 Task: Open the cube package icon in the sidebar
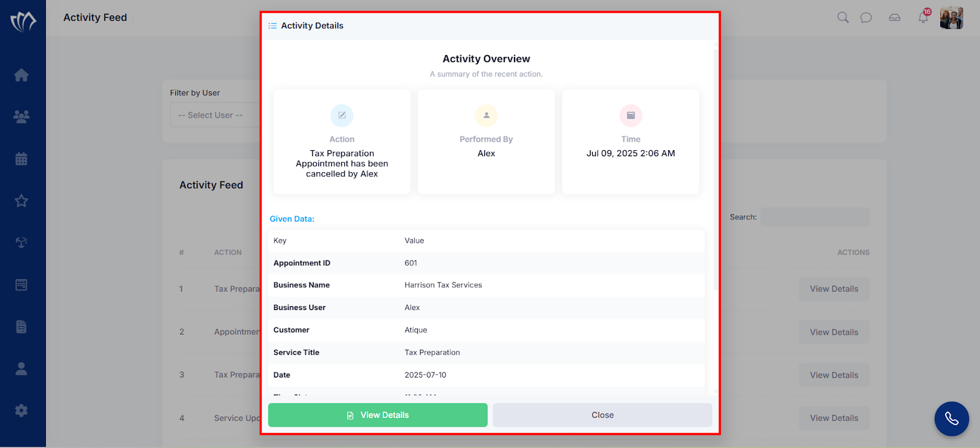coord(21,242)
